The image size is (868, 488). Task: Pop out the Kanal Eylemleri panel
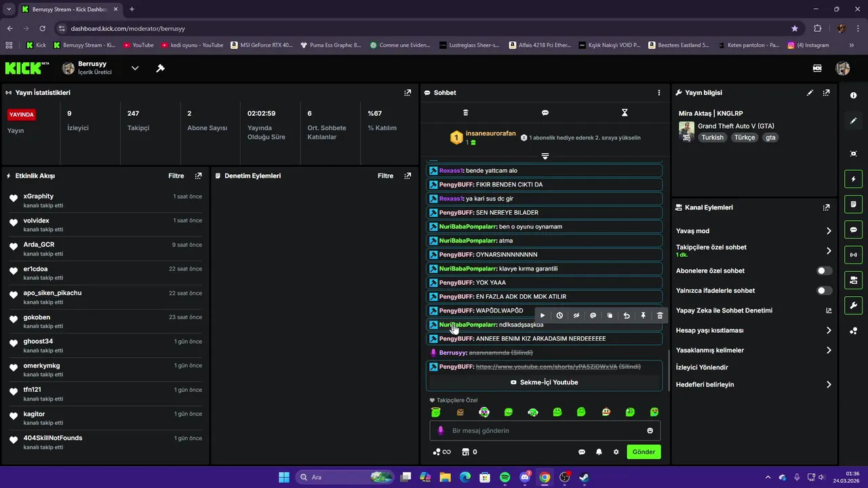click(x=826, y=207)
